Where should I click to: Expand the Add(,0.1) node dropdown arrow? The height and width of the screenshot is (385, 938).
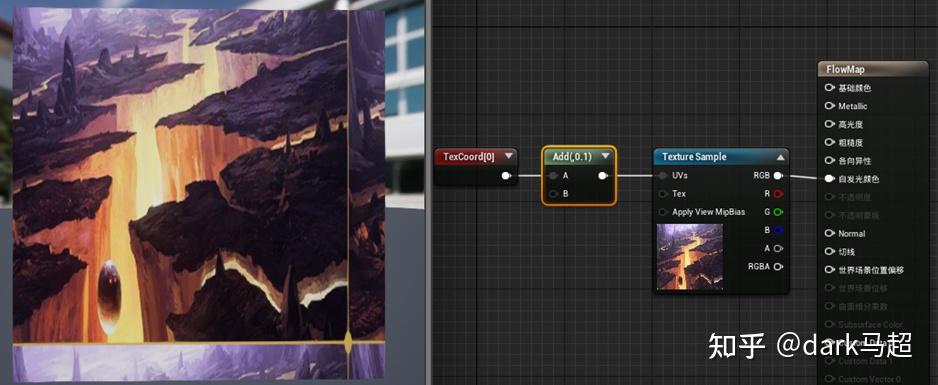[605, 157]
